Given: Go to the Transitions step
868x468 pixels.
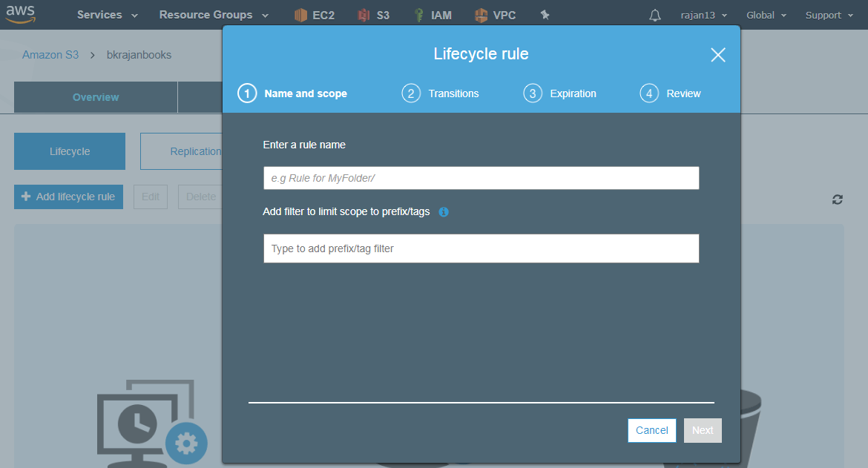Looking at the screenshot, I should pos(441,93).
